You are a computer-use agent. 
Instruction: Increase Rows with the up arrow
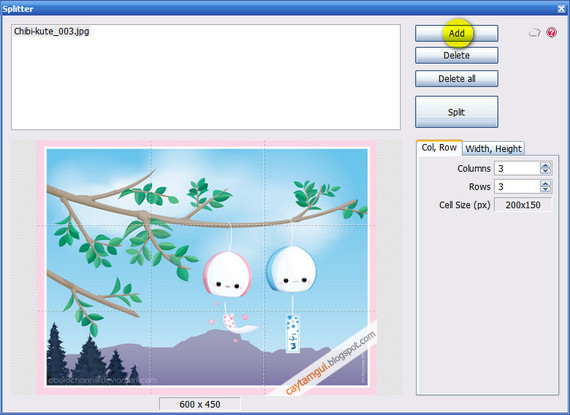click(x=545, y=184)
